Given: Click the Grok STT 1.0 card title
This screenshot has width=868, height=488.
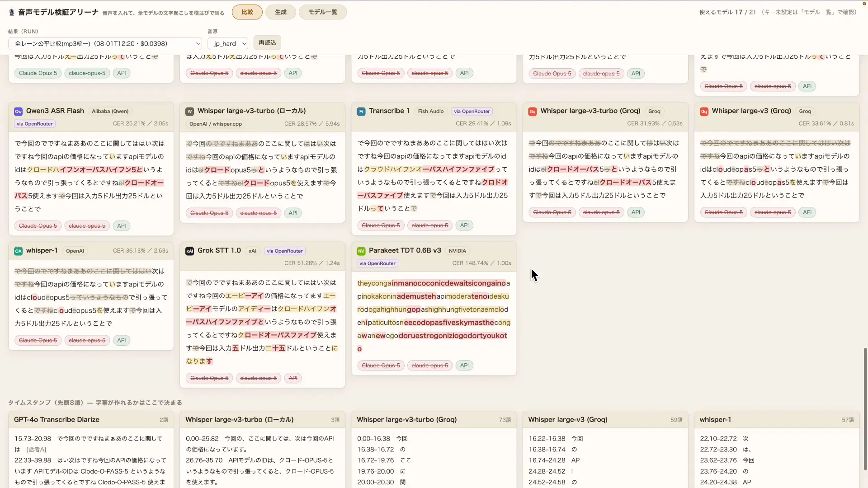Looking at the screenshot, I should (219, 250).
